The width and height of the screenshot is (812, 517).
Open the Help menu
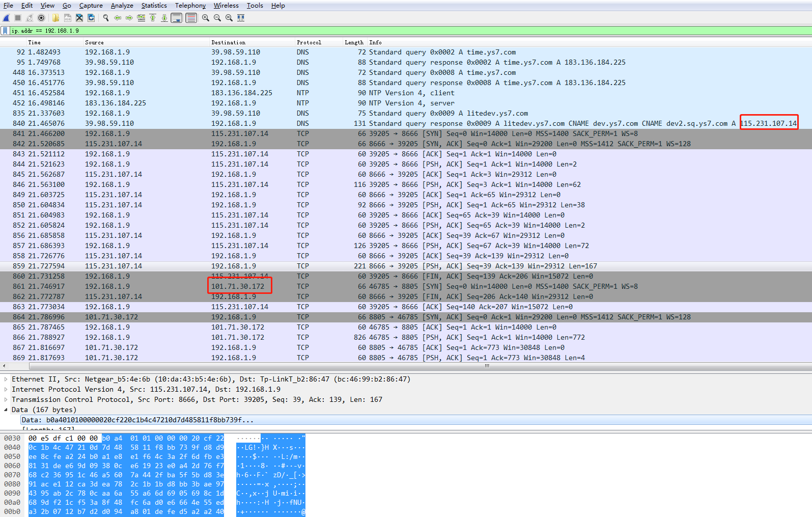[278, 6]
